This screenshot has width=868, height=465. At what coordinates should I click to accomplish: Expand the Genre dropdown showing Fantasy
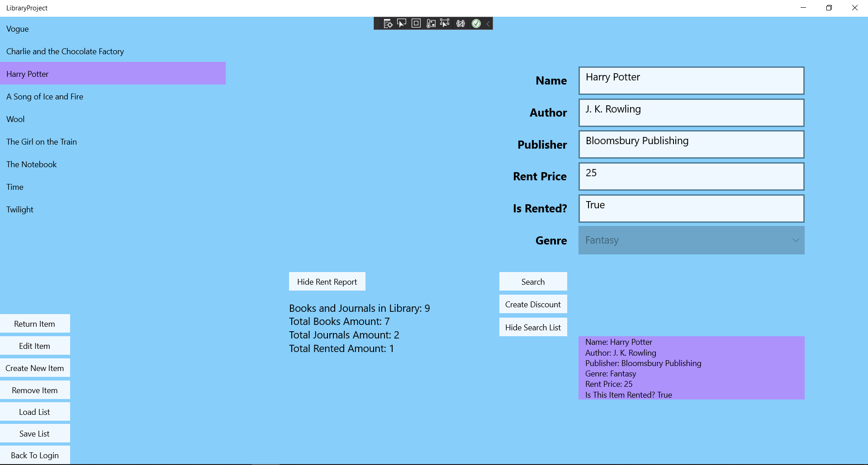pyautogui.click(x=691, y=240)
